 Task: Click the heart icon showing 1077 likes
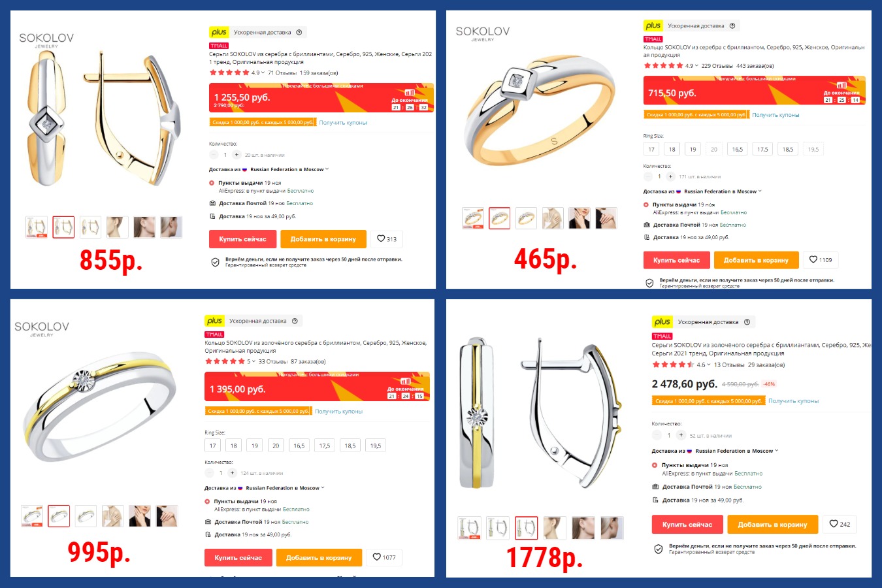pos(384,557)
